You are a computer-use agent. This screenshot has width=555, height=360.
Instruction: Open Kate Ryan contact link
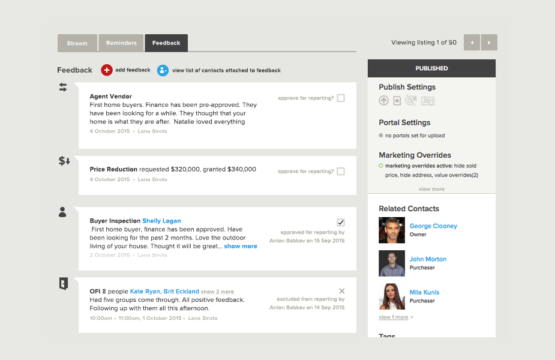click(x=145, y=291)
